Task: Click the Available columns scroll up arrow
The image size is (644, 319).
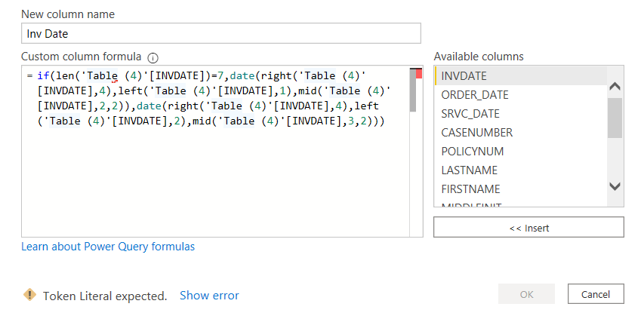Action: coord(615,86)
